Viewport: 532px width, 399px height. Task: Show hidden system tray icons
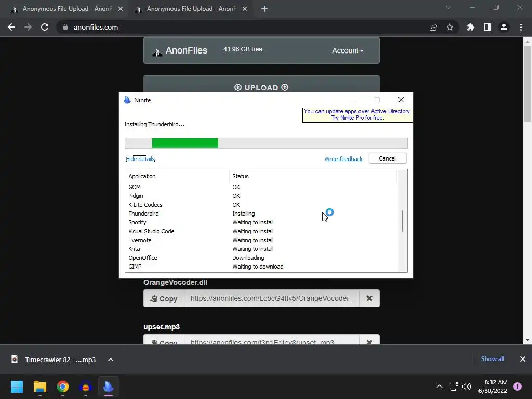[x=440, y=387]
